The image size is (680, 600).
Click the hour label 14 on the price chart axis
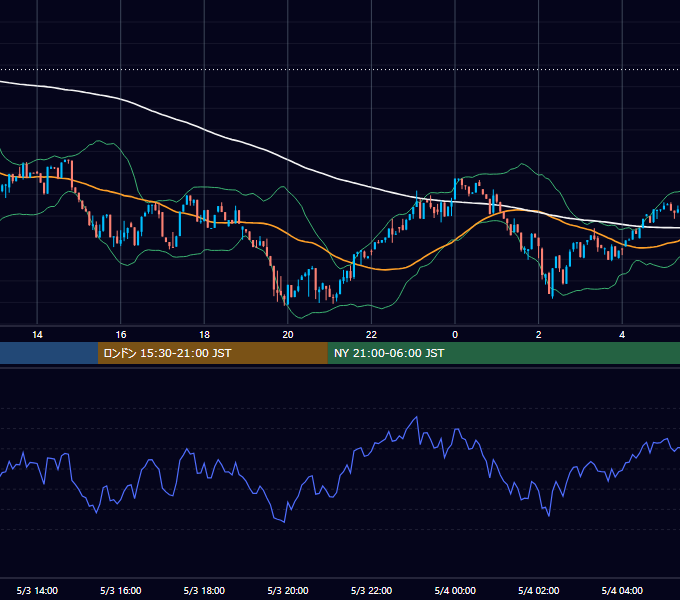(x=37, y=335)
